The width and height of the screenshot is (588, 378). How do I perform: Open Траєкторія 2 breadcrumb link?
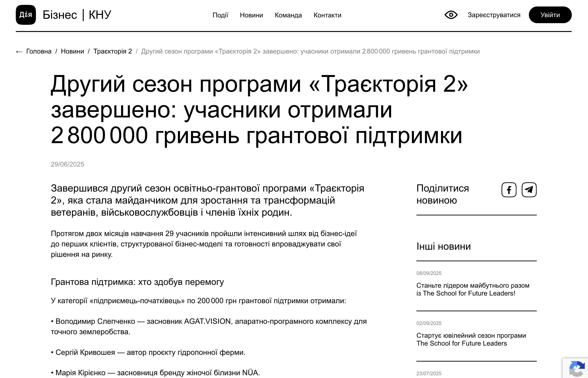(x=112, y=51)
